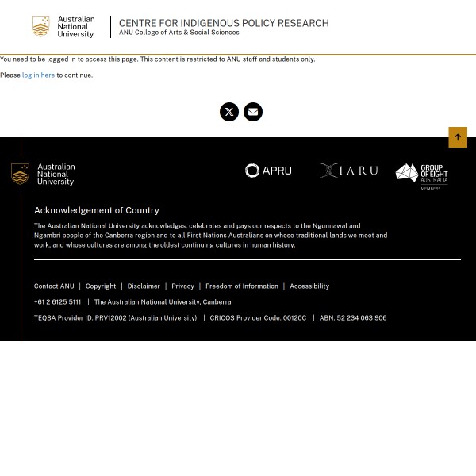The height and width of the screenshot is (476, 476).
Task: Click the email envelope share icon
Action: click(253, 112)
